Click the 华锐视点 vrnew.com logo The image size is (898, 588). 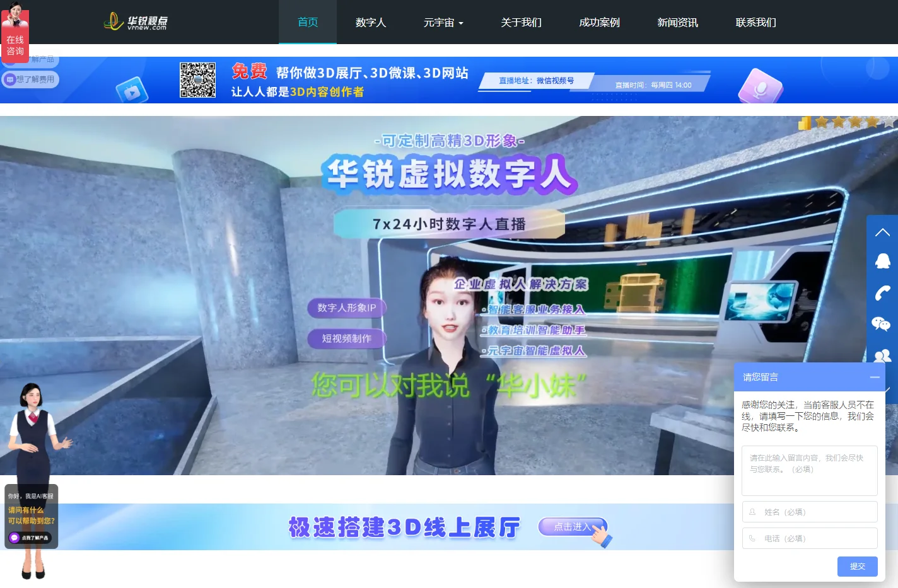[x=136, y=21]
